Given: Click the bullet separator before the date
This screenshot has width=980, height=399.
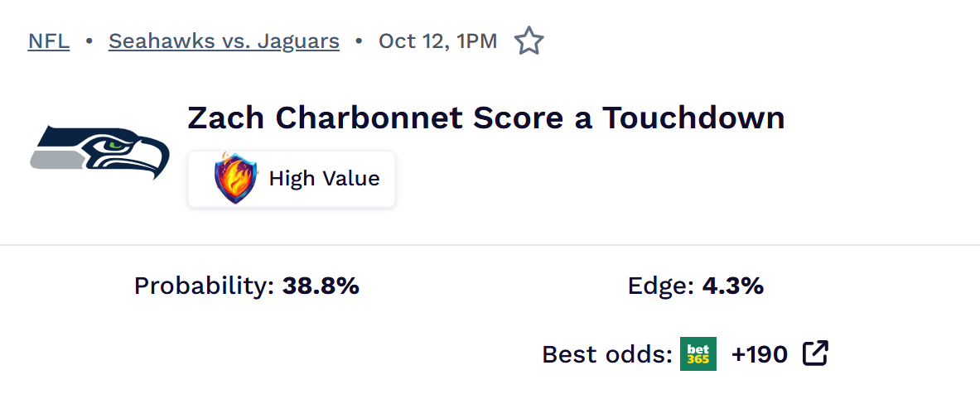Looking at the screenshot, I should 359,41.
